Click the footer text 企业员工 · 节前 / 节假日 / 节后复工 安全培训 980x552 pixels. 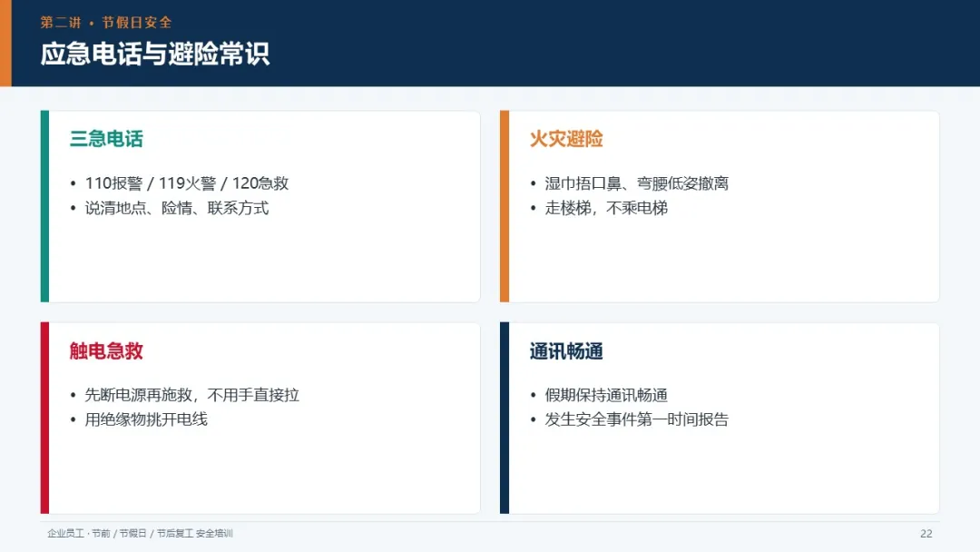[140, 533]
